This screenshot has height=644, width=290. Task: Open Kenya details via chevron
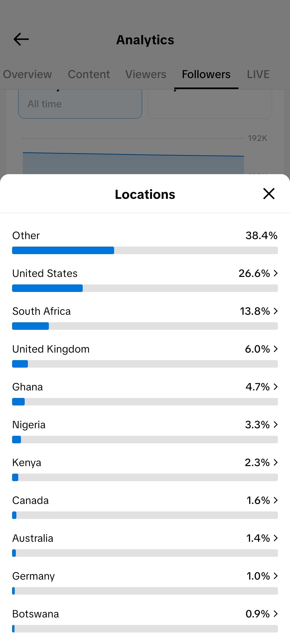[x=275, y=462]
